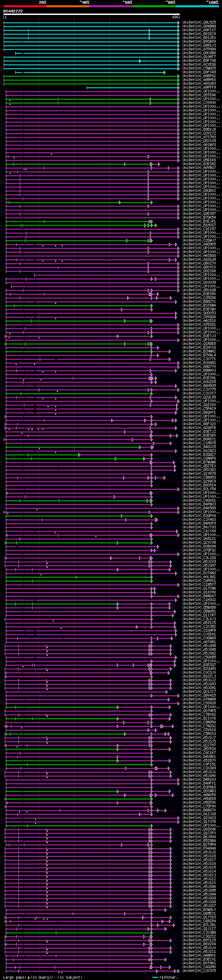Viewport: 222px width, 980px height.
Task: Click the purple ~60% identity legend swatch
Action: [x=111, y=6]
